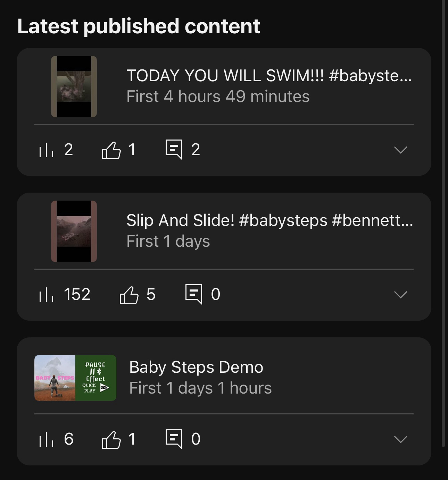Click likes thumbs-up icon on TODAY YOU WILL SWIM card
This screenshot has width=448, height=480.
(111, 150)
